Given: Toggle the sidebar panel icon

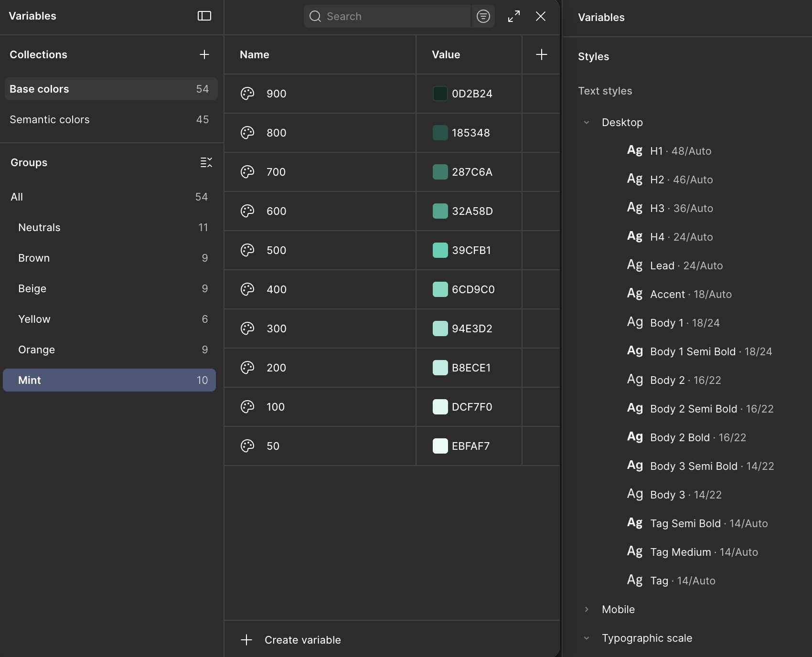Looking at the screenshot, I should [x=204, y=16].
